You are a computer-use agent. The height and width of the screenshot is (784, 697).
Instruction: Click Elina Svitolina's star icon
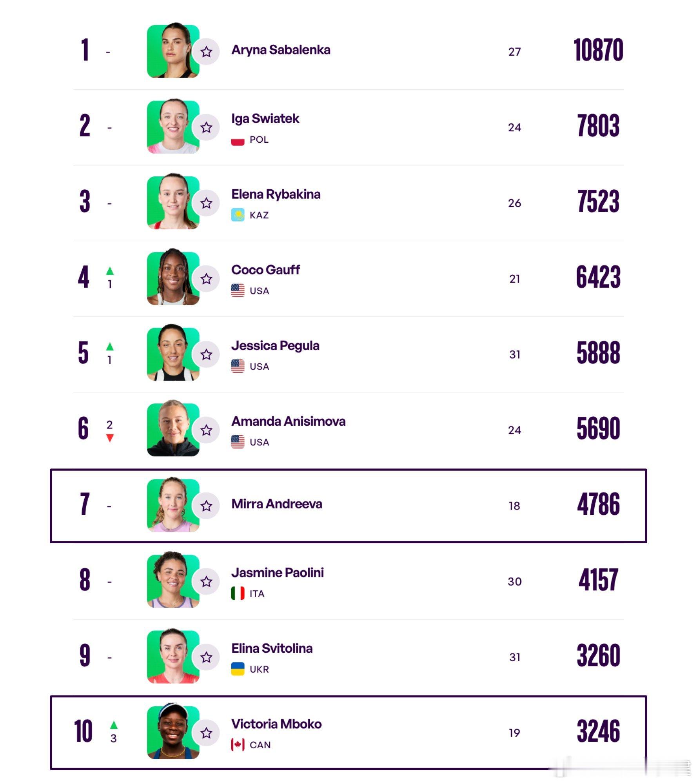(x=206, y=657)
